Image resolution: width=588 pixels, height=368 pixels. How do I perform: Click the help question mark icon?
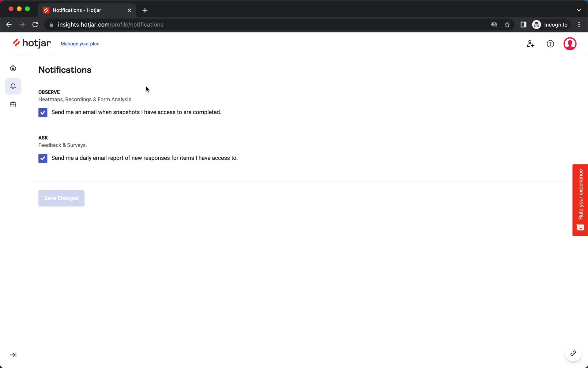click(550, 44)
